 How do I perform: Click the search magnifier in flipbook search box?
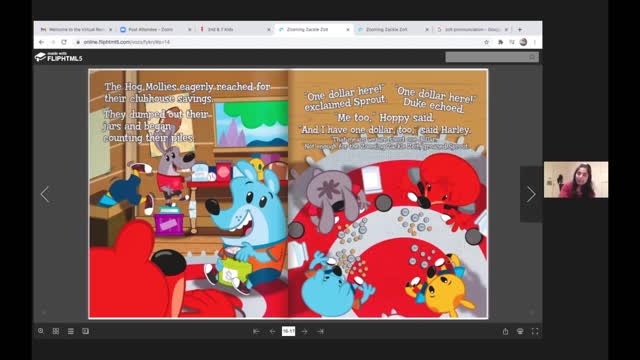point(532,57)
